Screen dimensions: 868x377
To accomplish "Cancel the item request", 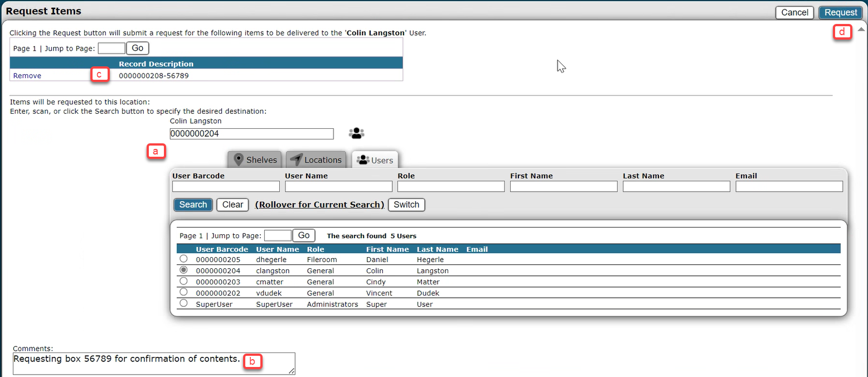I will 794,12.
